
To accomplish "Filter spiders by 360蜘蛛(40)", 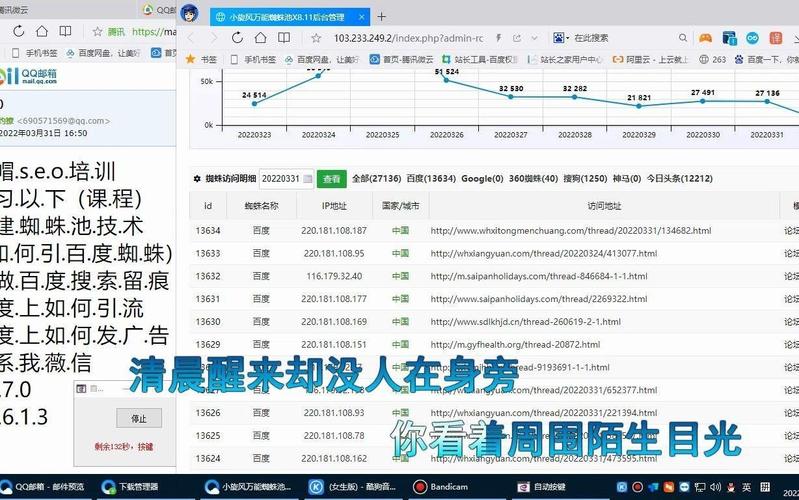I will (x=533, y=178).
